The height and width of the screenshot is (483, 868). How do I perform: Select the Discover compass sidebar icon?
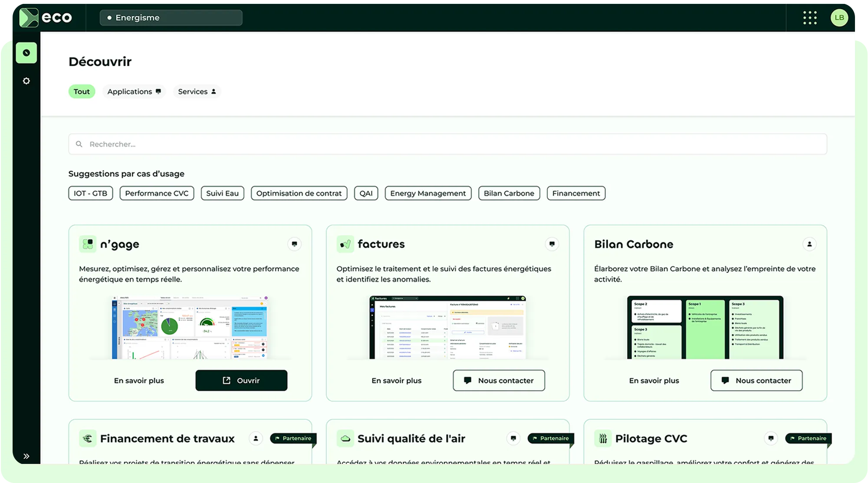coord(26,53)
